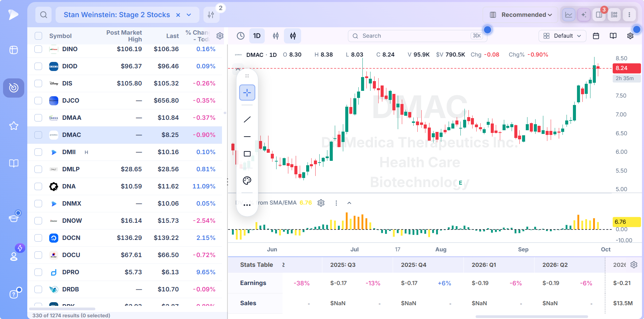644x319 pixels.
Task: Click the chart symbol search field
Action: [x=417, y=36]
